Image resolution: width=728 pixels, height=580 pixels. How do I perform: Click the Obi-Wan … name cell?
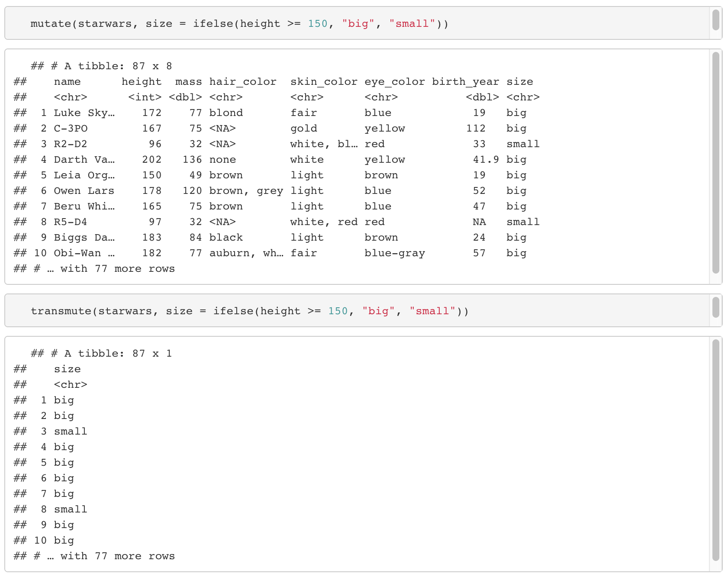[84, 253]
